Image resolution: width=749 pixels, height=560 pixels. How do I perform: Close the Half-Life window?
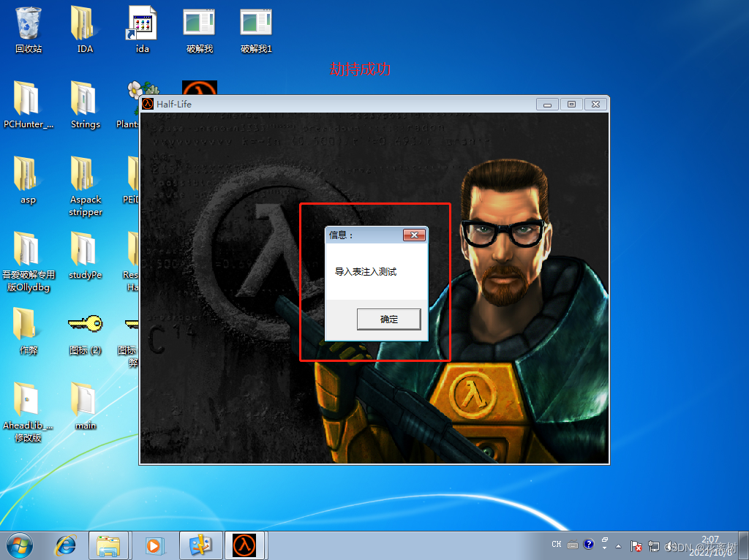point(595,104)
